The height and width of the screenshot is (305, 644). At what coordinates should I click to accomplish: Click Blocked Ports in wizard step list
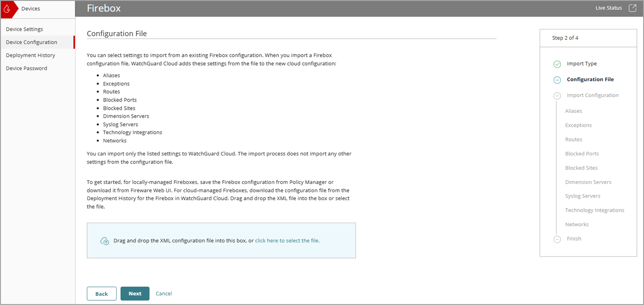(x=582, y=154)
